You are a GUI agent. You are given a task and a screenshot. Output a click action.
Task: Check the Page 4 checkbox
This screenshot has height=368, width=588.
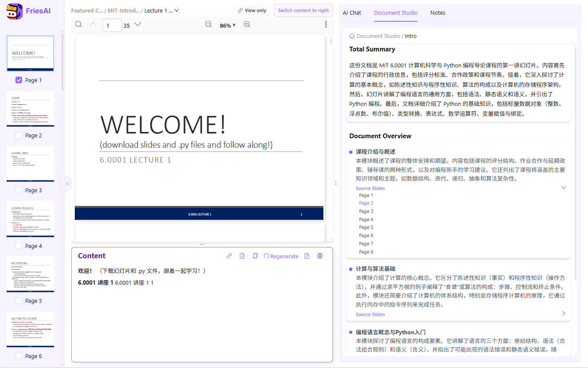pos(19,246)
